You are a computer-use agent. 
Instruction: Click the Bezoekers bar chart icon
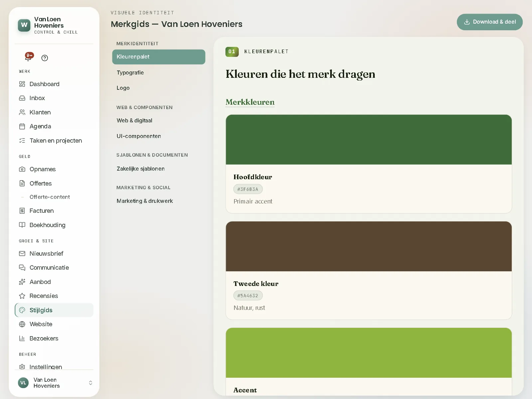(22, 338)
